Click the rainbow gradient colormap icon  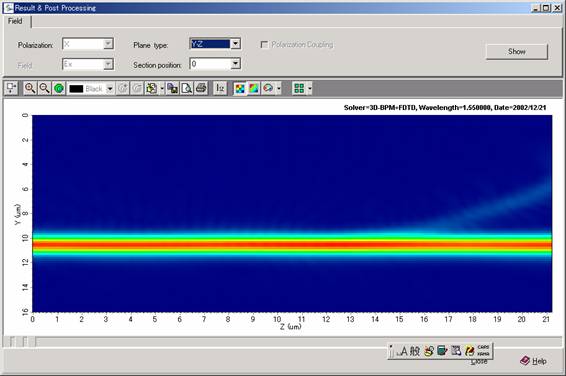click(254, 88)
